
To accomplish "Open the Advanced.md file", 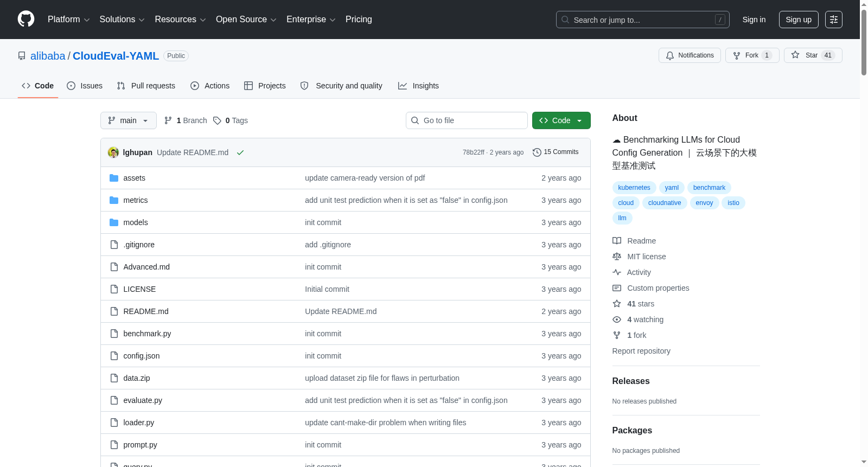I will click(x=146, y=267).
